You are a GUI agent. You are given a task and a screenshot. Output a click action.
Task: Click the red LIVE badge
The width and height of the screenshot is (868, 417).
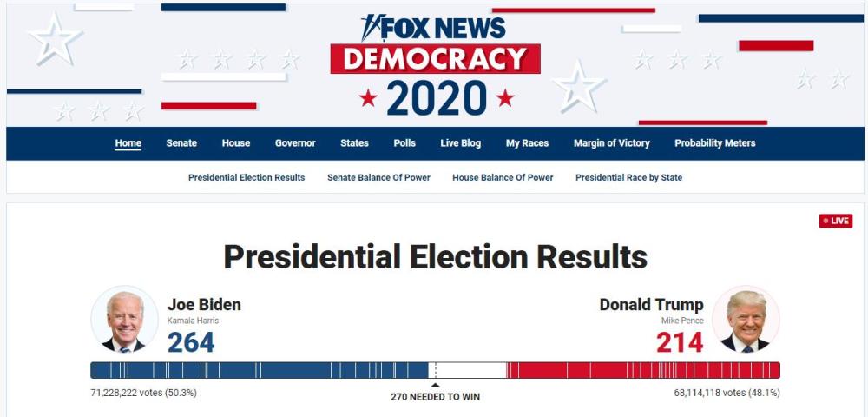tap(836, 221)
